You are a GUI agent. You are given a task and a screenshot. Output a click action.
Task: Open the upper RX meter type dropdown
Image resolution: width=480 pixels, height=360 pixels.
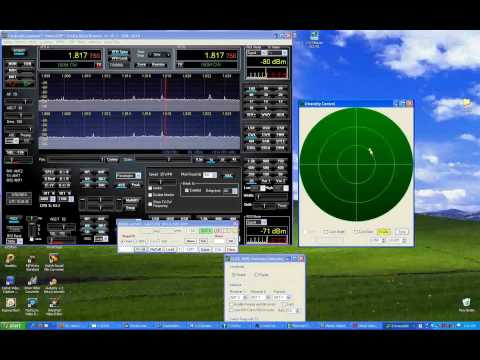257,53
